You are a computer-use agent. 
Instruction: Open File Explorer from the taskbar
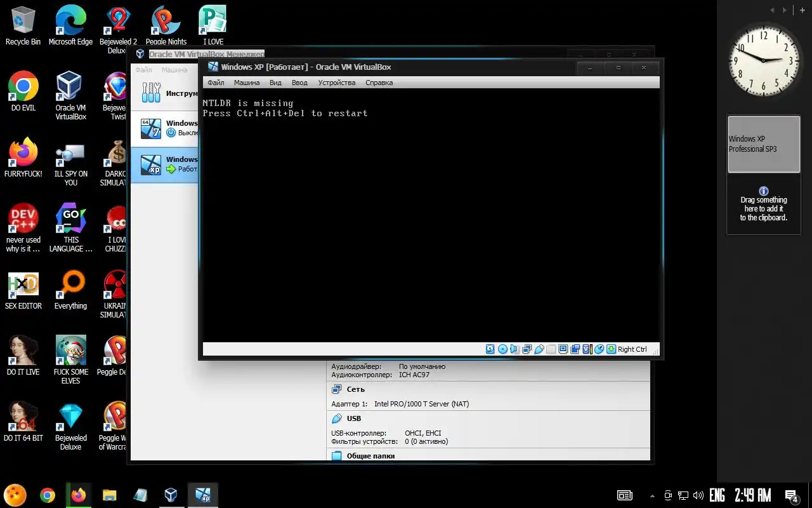pyautogui.click(x=109, y=495)
